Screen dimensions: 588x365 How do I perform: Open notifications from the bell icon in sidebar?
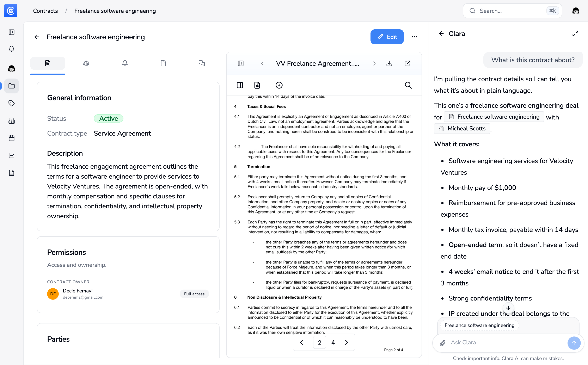(11, 49)
